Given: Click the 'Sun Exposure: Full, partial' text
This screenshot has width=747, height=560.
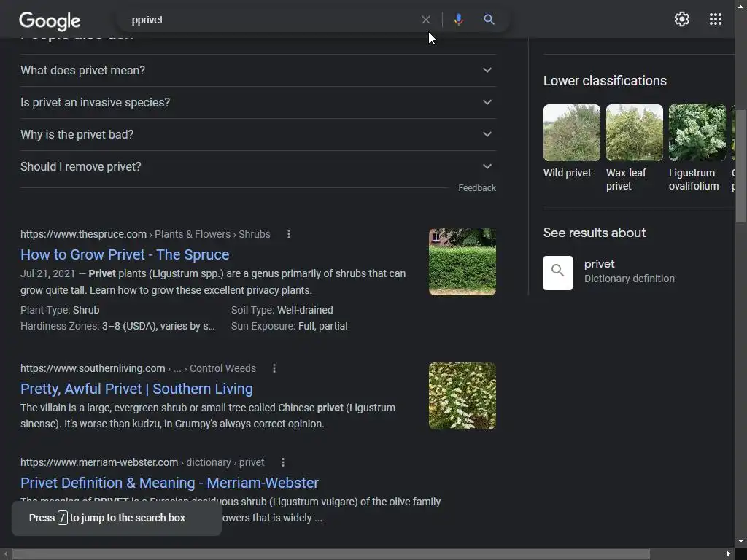Looking at the screenshot, I should [289, 326].
